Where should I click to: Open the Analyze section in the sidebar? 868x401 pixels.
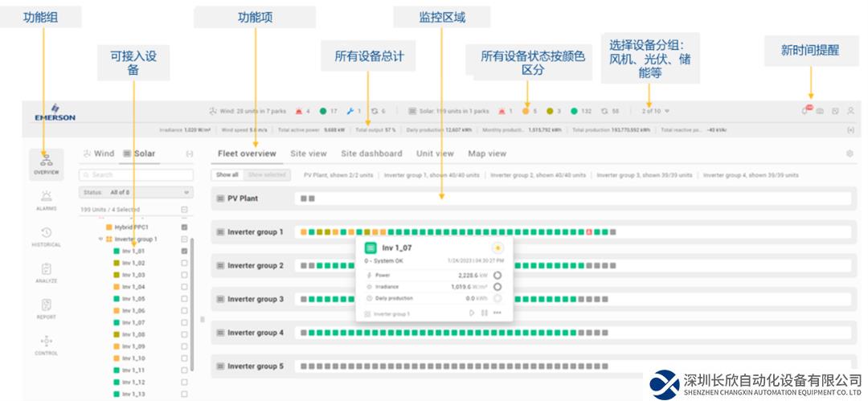tap(46, 272)
